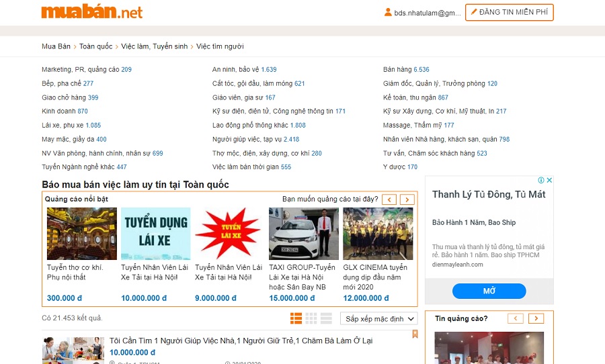Click ĐĂNG TIN MIỄN PHÍ button

(x=510, y=12)
